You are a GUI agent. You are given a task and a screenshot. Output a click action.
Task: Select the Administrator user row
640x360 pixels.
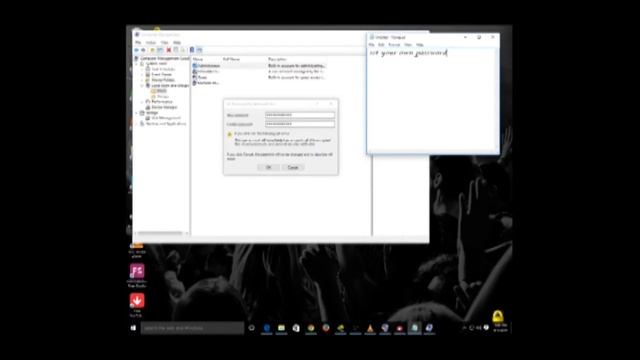pyautogui.click(x=260, y=65)
